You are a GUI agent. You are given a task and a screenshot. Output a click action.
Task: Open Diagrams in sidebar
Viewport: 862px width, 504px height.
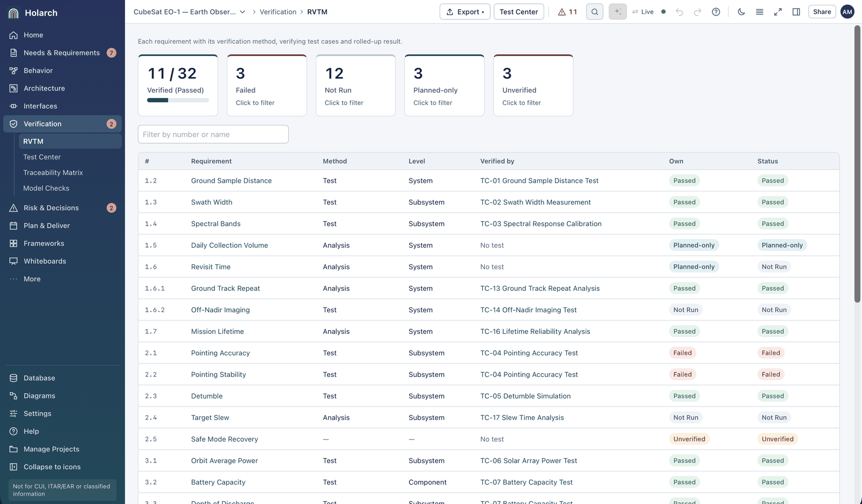[x=62, y=396]
